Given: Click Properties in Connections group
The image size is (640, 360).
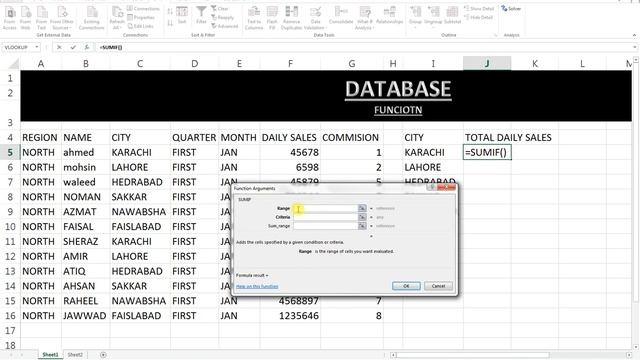Looking at the screenshot, I should [x=141, y=17].
